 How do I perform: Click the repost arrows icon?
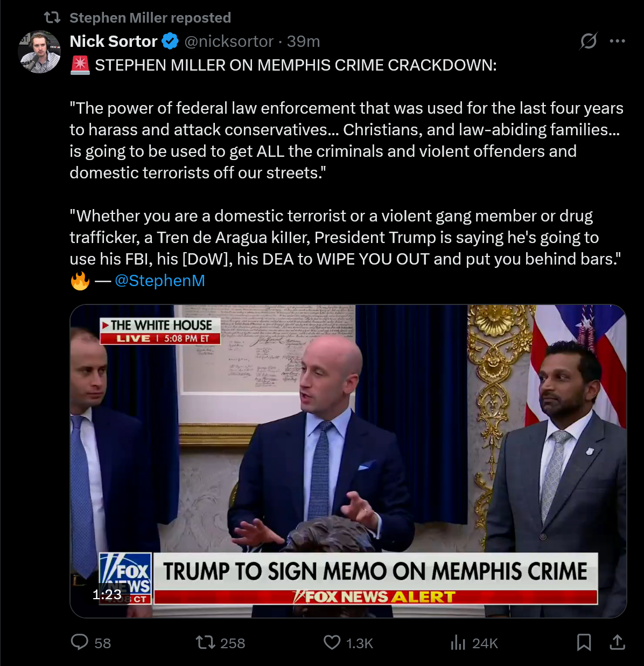205,642
